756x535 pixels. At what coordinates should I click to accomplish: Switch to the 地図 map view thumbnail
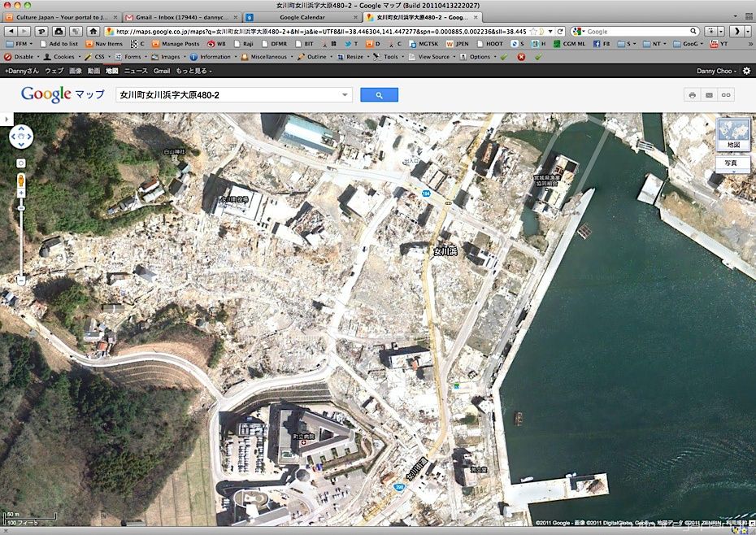(733, 135)
